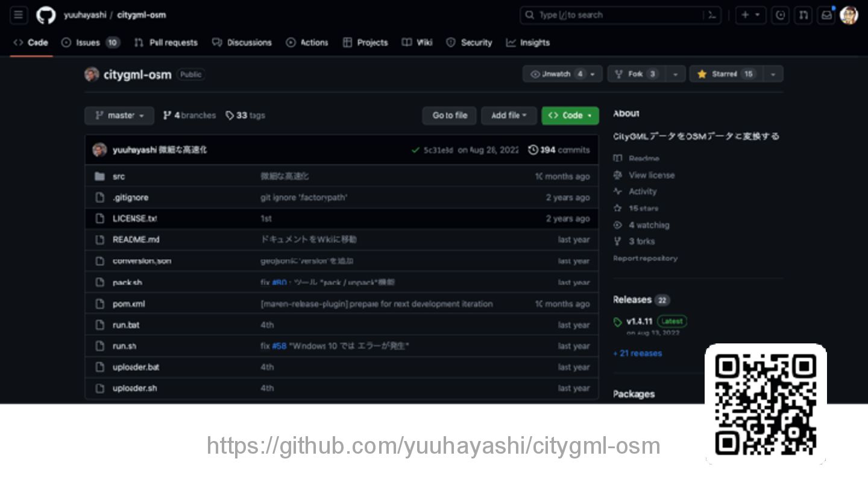Click the Go to file button
Image resolution: width=868 pixels, height=488 pixels.
pos(450,116)
